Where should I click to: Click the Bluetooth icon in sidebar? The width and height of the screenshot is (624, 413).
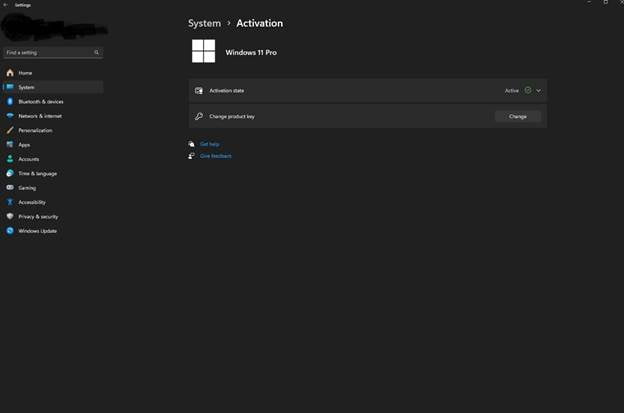click(x=10, y=101)
